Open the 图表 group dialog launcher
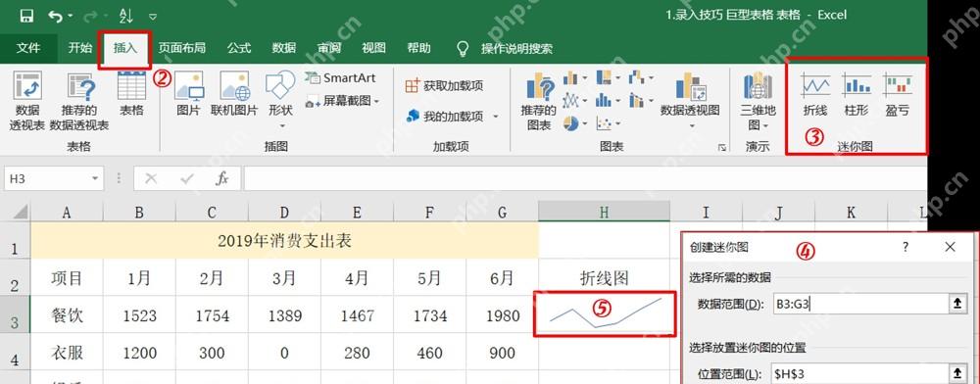This screenshot has height=384, width=980. pyautogui.click(x=722, y=148)
